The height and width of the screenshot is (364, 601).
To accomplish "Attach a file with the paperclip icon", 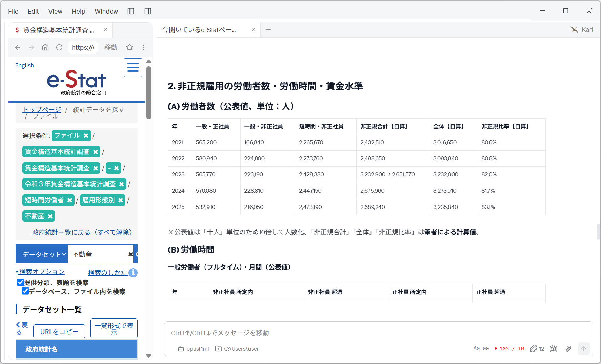I will pyautogui.click(x=568, y=349).
